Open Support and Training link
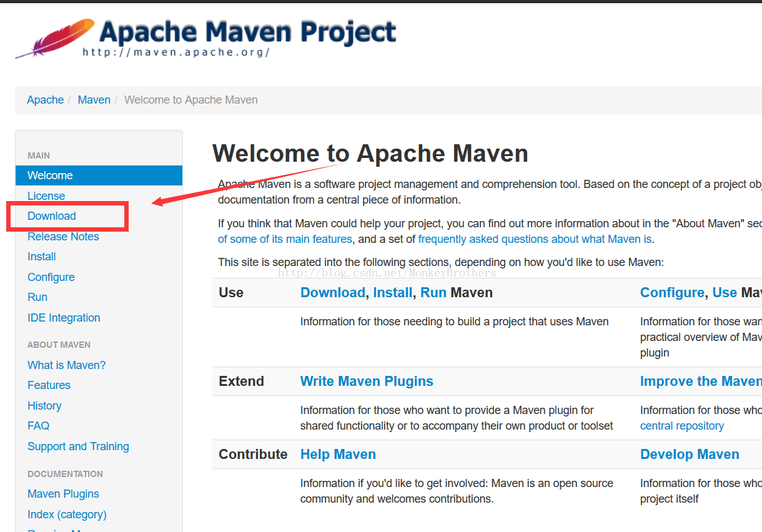 [x=78, y=446]
